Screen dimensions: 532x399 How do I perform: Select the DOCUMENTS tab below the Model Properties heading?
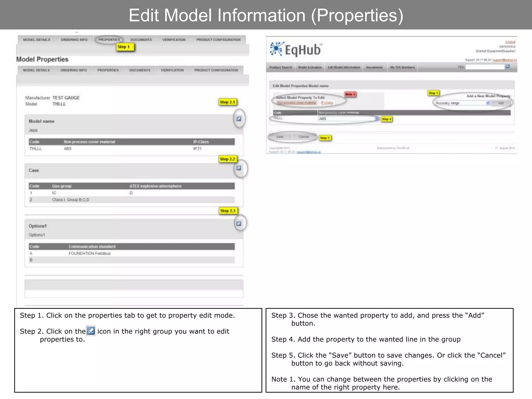(x=140, y=70)
